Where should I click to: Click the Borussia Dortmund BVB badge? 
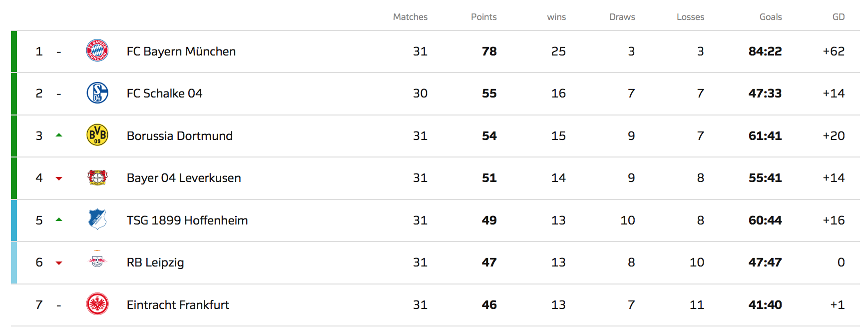click(97, 135)
